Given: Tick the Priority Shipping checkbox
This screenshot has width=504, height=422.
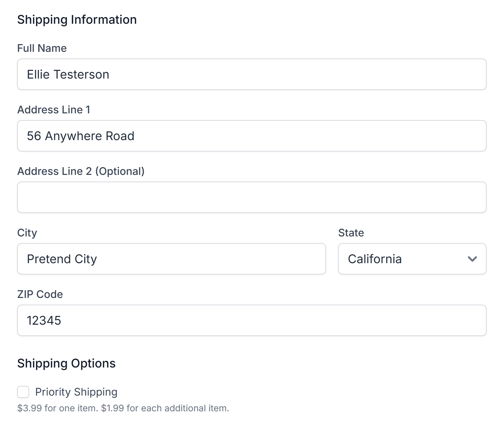Looking at the screenshot, I should [x=23, y=392].
